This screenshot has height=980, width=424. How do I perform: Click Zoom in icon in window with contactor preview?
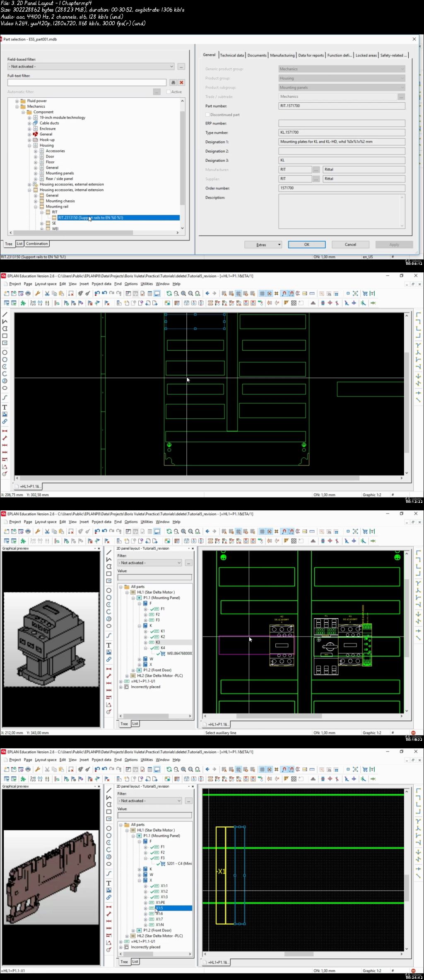pyautogui.click(x=183, y=531)
